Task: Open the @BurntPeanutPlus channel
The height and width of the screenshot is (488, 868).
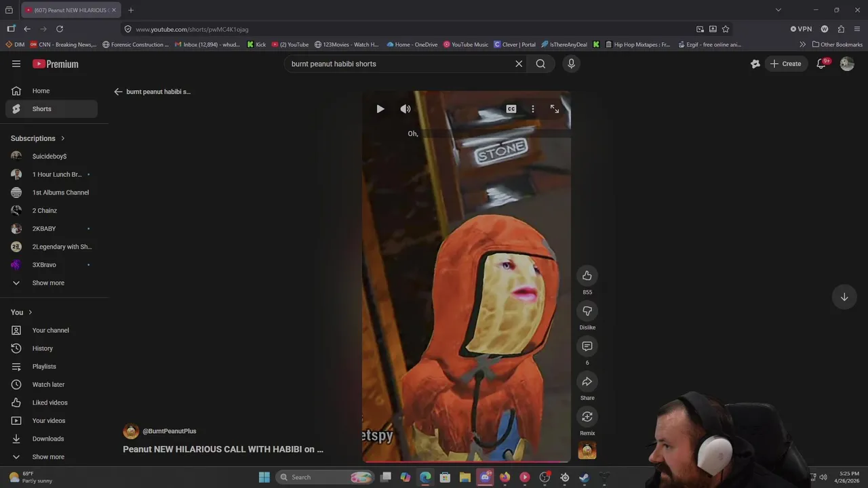Action: (169, 431)
